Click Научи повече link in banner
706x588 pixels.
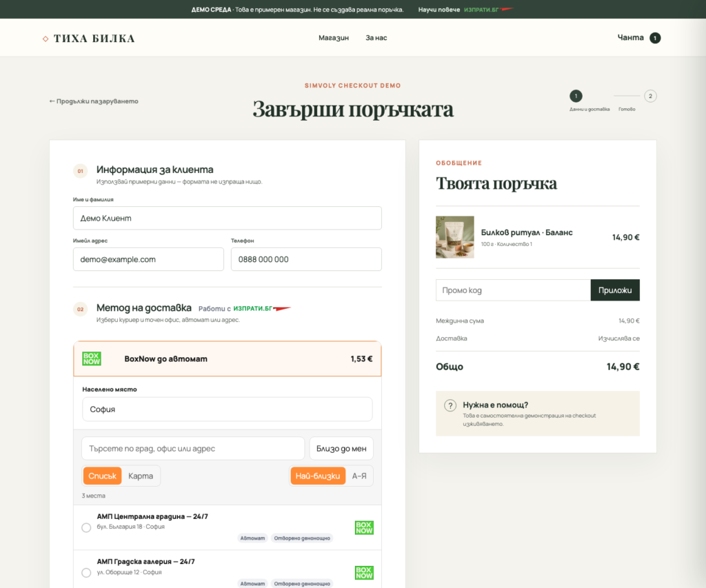click(x=439, y=10)
